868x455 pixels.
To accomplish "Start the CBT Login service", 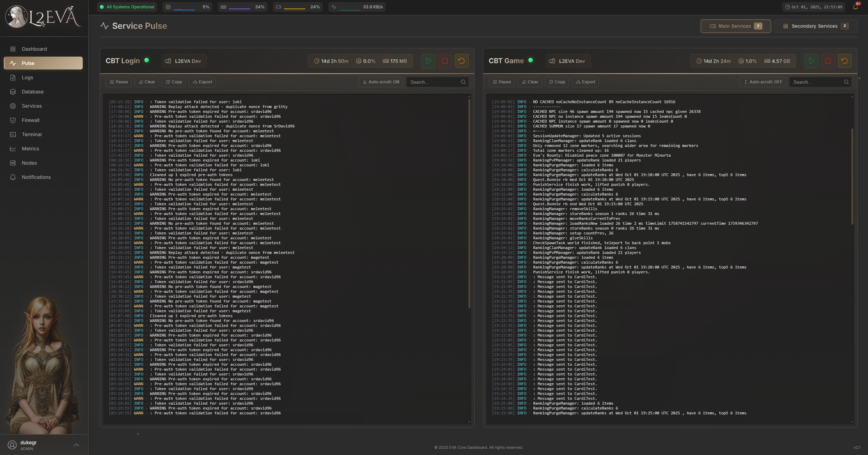I will pos(428,61).
